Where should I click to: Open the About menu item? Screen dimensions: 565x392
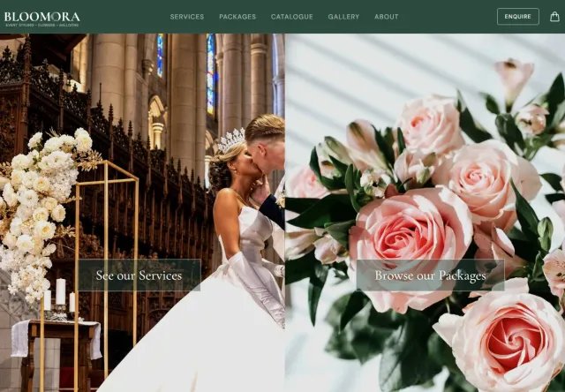(x=387, y=17)
